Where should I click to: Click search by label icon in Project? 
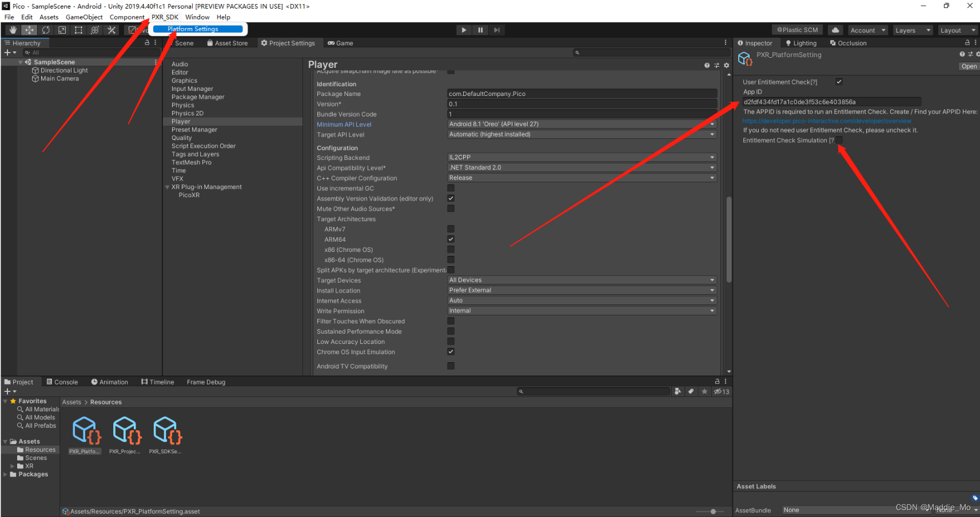tap(691, 391)
